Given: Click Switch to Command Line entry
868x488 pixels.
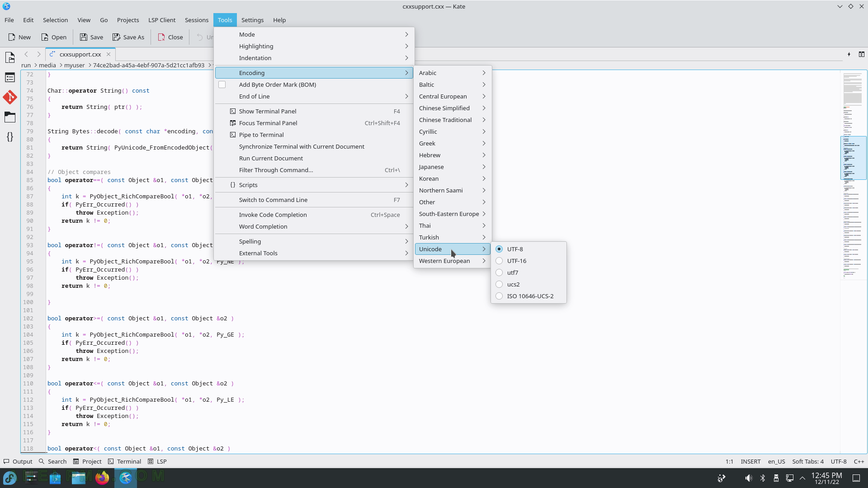Looking at the screenshot, I should [314, 200].
